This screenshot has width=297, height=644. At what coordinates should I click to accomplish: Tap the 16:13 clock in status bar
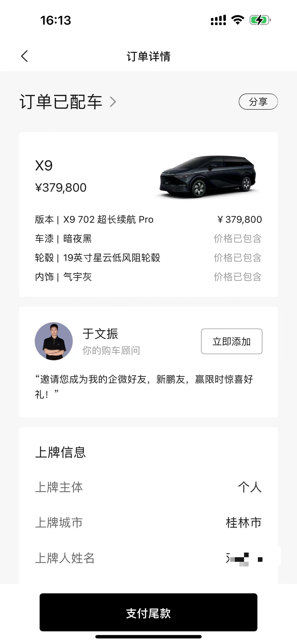click(56, 20)
